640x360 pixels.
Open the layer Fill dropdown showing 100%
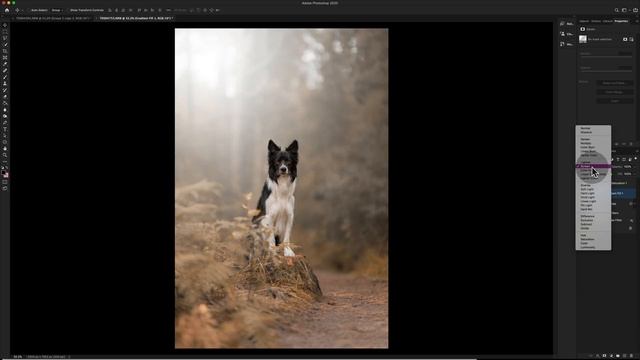627,174
